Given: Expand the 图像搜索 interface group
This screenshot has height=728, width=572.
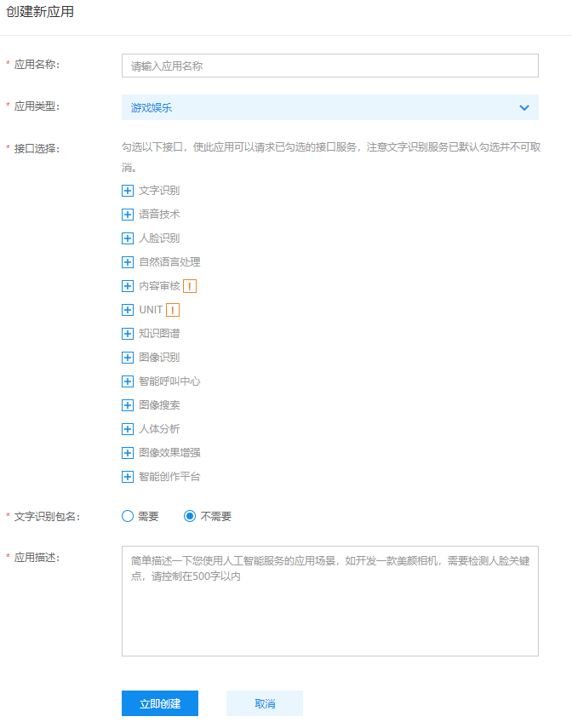Looking at the screenshot, I should pos(128,405).
